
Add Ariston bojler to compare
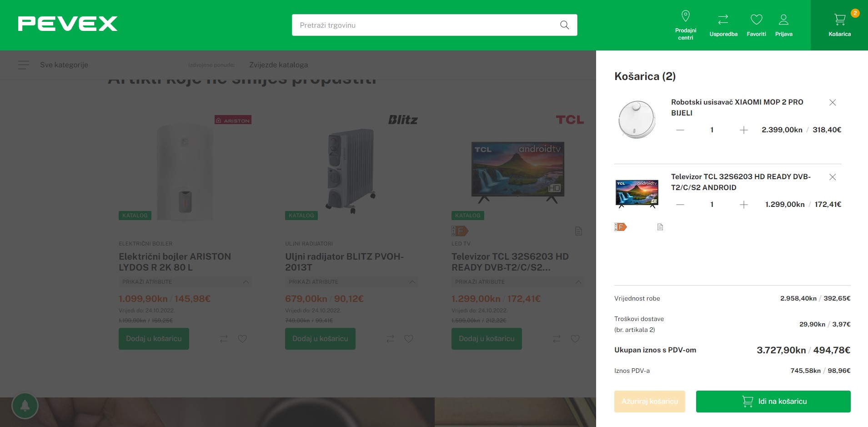(x=224, y=339)
